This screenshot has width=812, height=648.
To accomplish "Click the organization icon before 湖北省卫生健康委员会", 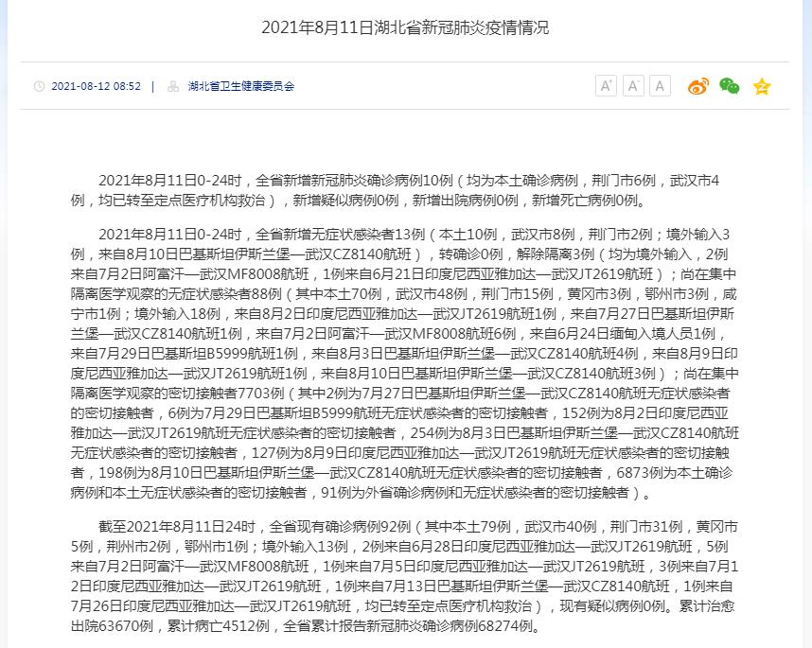I will click(173, 86).
